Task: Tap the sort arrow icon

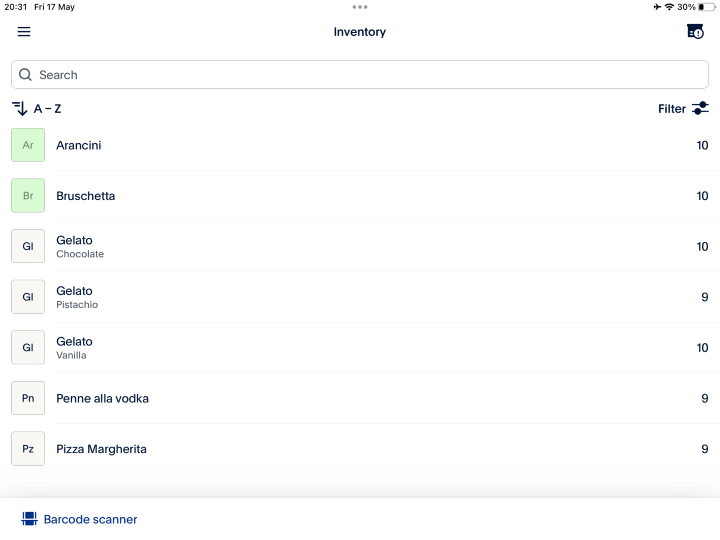Action: tap(19, 108)
